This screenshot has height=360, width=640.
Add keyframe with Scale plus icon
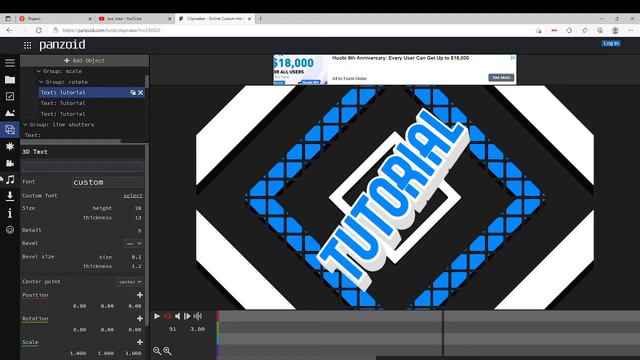coord(140,342)
